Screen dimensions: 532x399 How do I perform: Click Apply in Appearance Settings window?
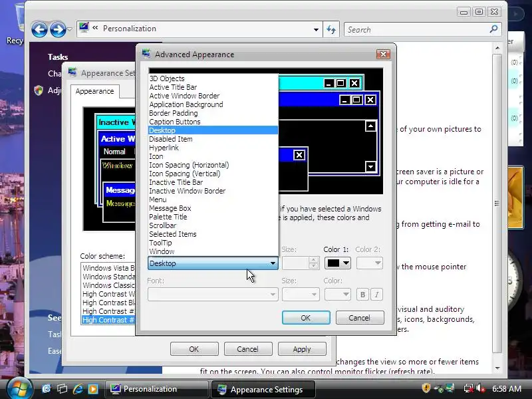click(x=302, y=348)
